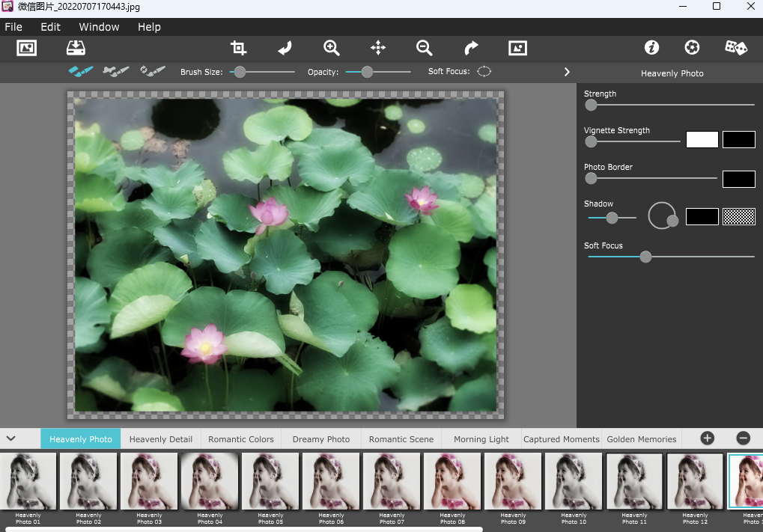Click the redo arrow icon
763x532 pixels.
[471, 48]
